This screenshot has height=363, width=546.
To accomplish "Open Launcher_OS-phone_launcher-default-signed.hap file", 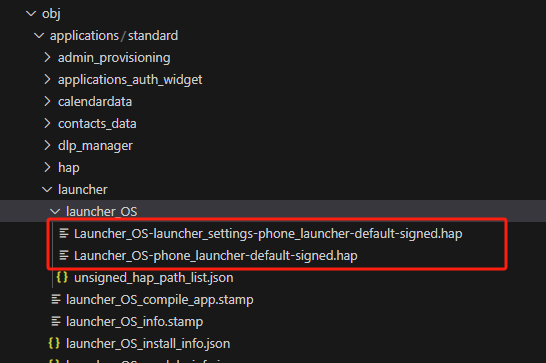I will click(216, 256).
